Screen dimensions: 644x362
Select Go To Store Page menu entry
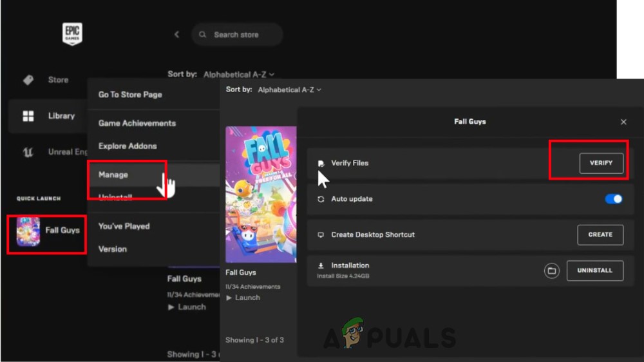(130, 95)
